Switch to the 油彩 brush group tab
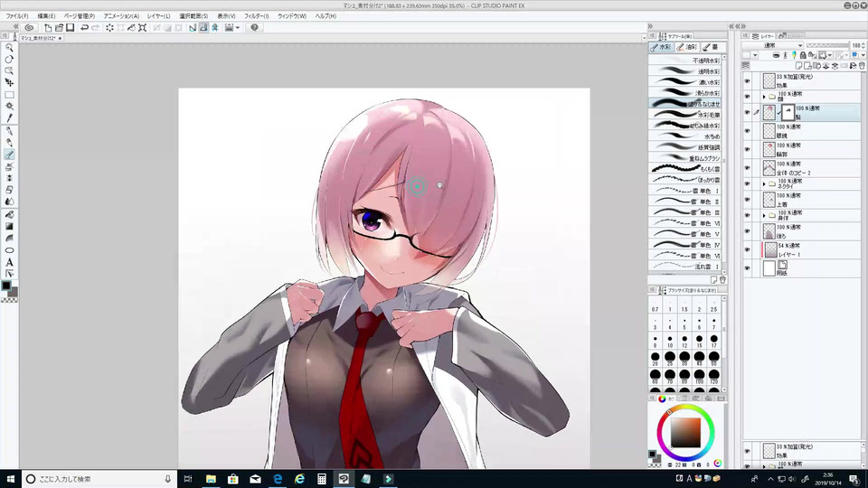The image size is (868, 488). pos(687,47)
